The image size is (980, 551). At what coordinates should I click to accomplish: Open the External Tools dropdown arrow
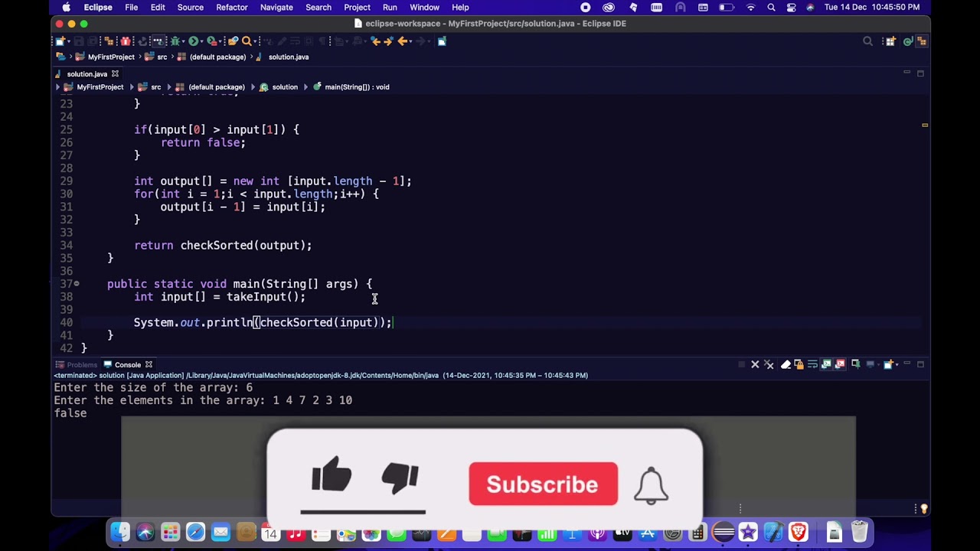coord(220,41)
